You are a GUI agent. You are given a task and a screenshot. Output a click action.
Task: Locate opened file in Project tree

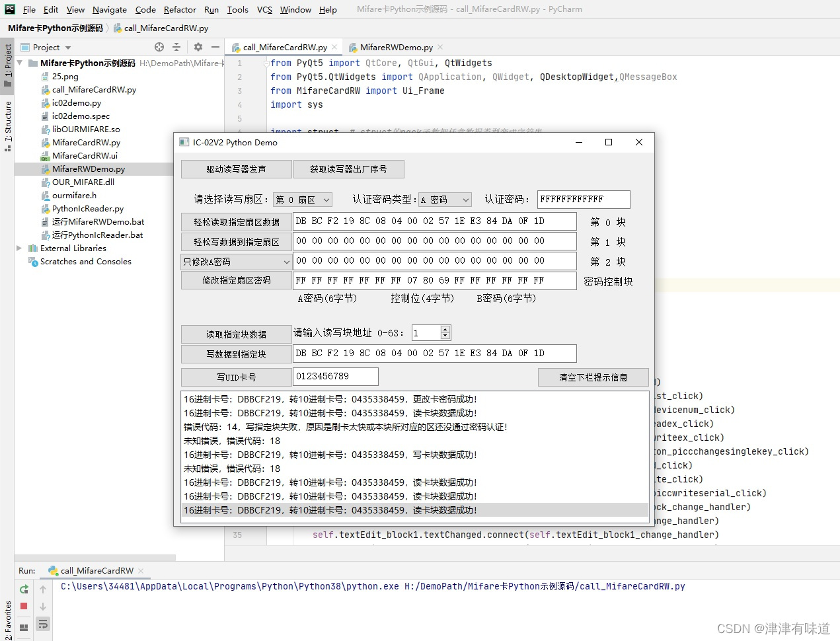159,47
